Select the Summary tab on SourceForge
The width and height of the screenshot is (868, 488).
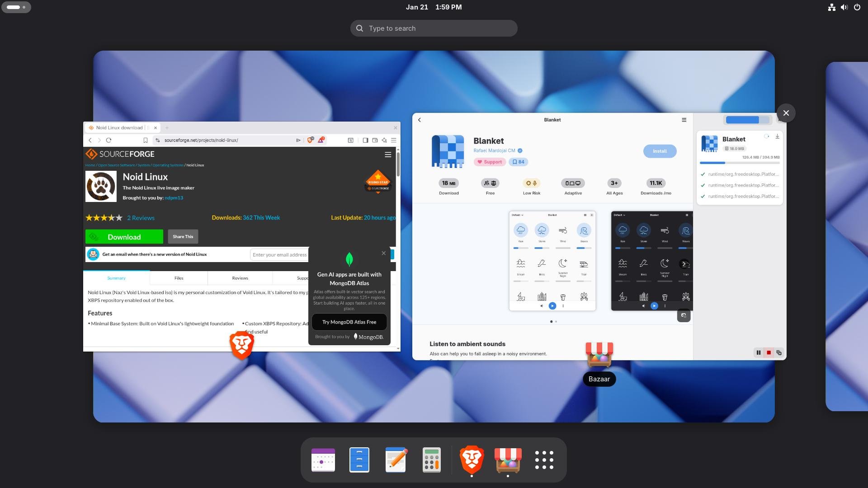(x=116, y=278)
